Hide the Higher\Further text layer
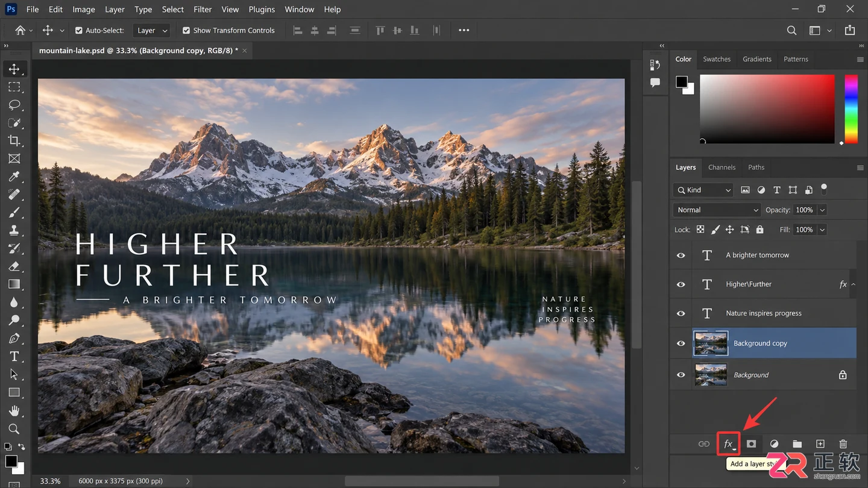 click(681, 284)
